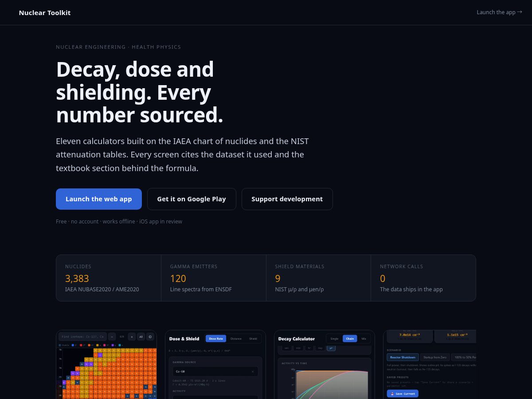Click the '9' shield materials value
This screenshot has height=399, width=532.
click(x=278, y=278)
